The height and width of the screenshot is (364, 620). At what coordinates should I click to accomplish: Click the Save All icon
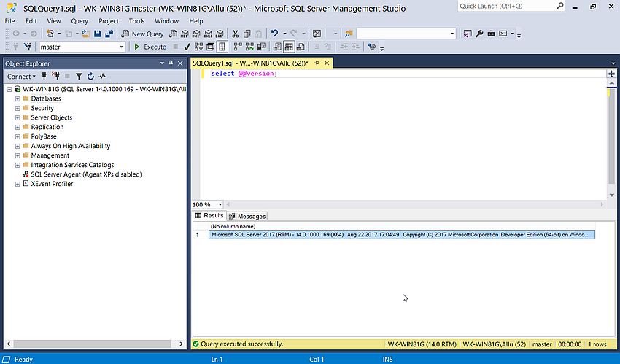(109, 34)
